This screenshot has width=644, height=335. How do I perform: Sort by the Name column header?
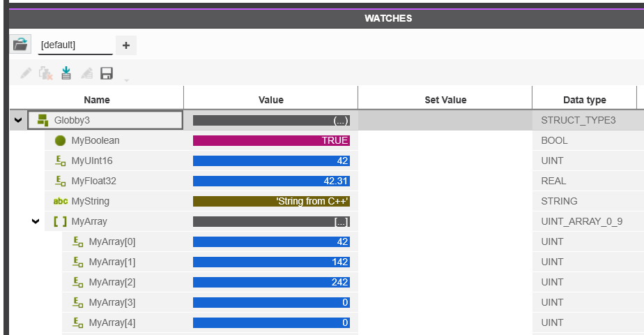point(96,100)
